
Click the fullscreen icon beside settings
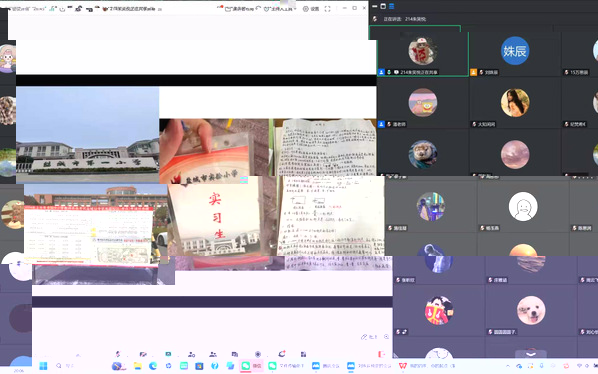(327, 9)
